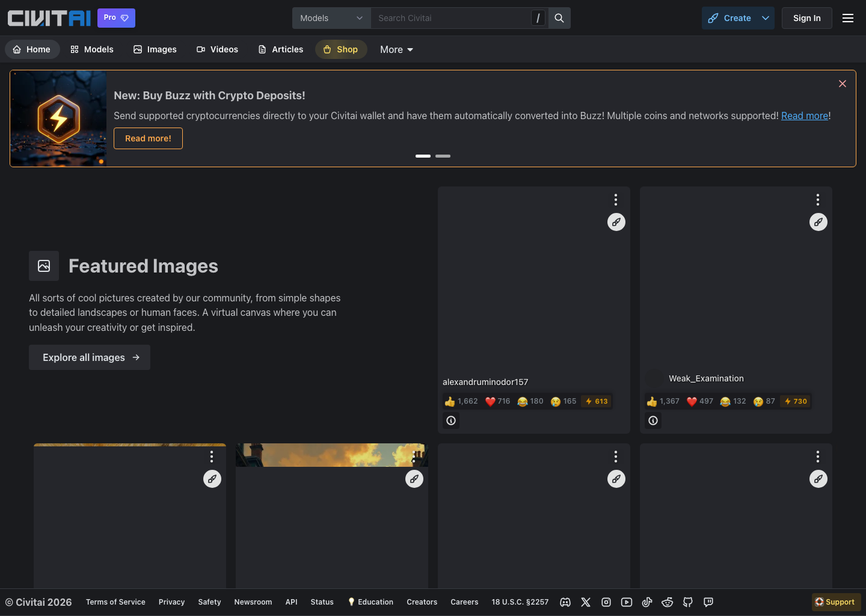Click the Explore all images button
The height and width of the screenshot is (616, 866).
point(89,357)
